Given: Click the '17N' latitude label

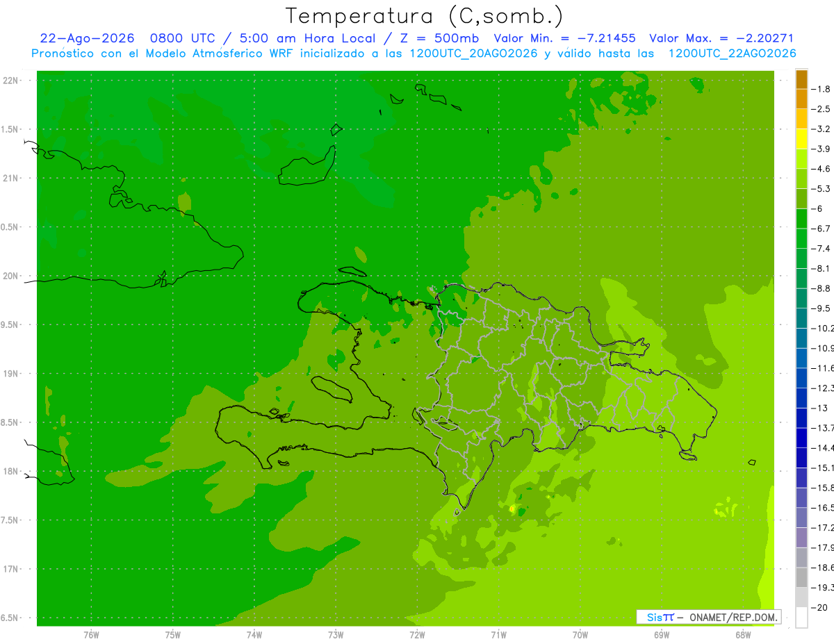Looking at the screenshot, I should pyautogui.click(x=10, y=569).
